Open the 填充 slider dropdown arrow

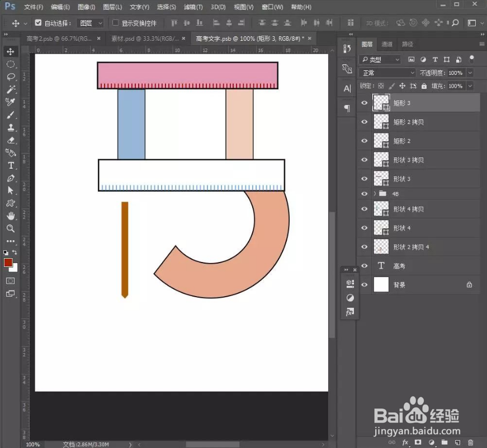click(470, 86)
